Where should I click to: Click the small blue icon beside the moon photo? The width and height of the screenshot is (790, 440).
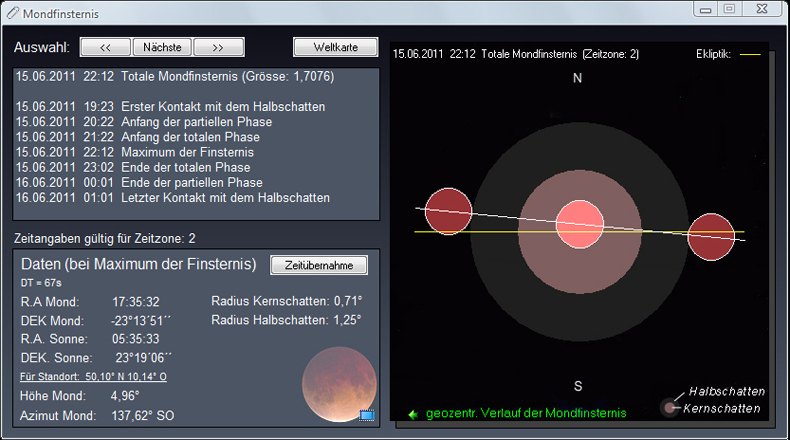pos(366,414)
